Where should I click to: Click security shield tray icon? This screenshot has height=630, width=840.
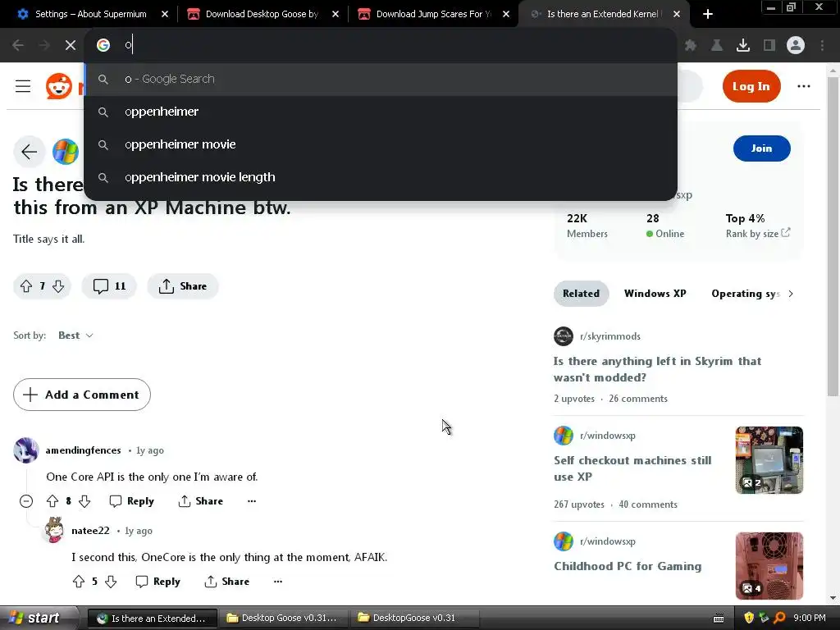[x=749, y=618]
